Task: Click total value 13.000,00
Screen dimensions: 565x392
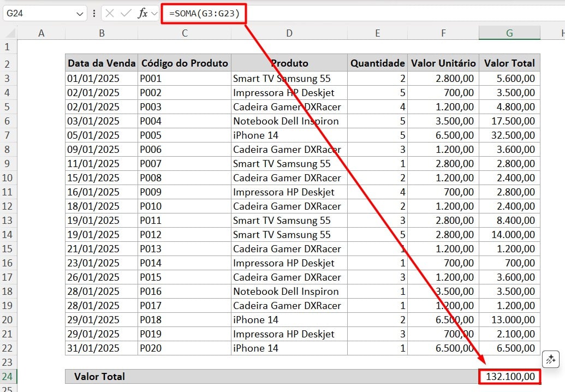Action: 509,319
